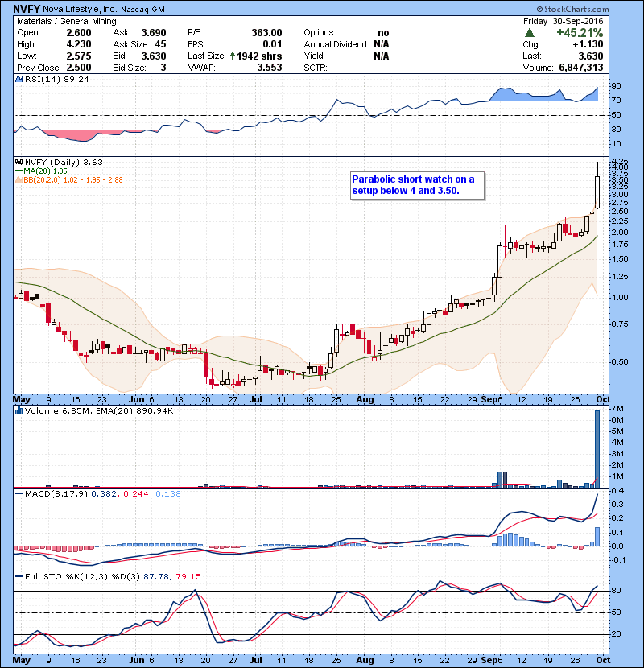Image resolution: width=644 pixels, height=668 pixels.
Task: Click the Volume histogram icon in the legend
Action: click(x=18, y=410)
